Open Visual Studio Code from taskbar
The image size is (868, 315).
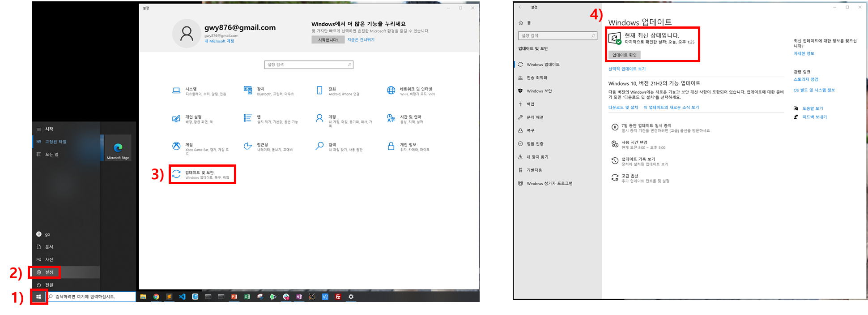point(182,297)
